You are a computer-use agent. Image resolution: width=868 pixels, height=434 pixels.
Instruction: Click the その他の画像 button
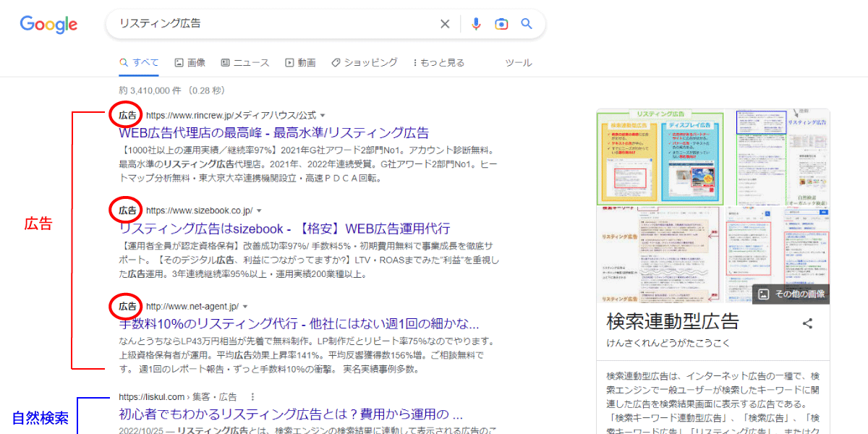791,294
